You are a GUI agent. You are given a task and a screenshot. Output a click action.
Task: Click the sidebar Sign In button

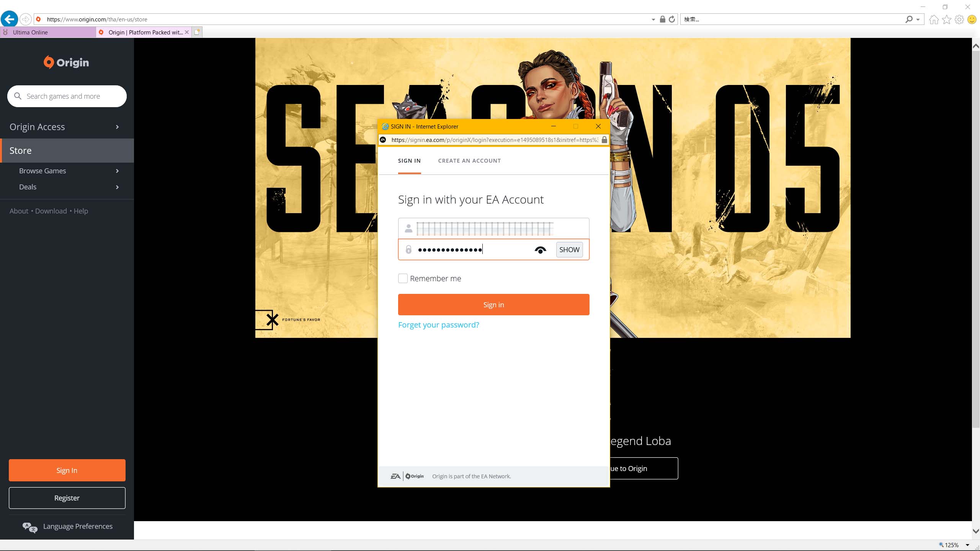coord(67,470)
